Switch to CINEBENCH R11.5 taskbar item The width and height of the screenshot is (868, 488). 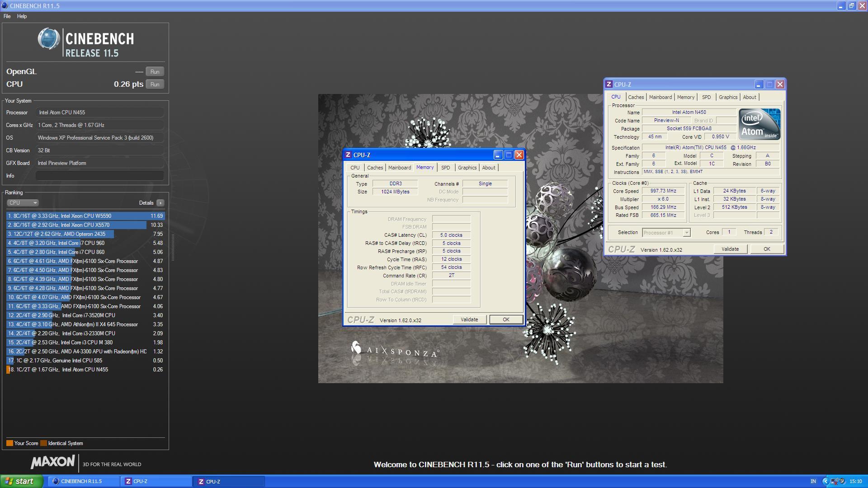click(x=84, y=481)
